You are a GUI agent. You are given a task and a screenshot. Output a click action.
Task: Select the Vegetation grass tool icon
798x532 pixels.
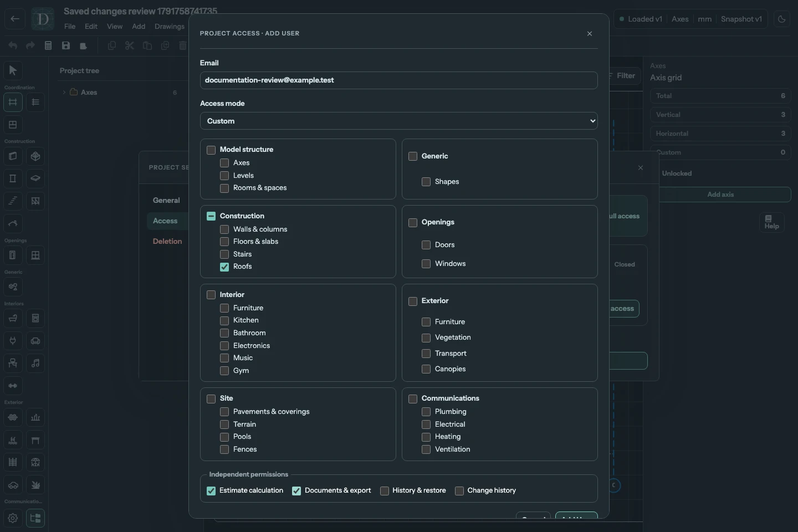point(35,485)
